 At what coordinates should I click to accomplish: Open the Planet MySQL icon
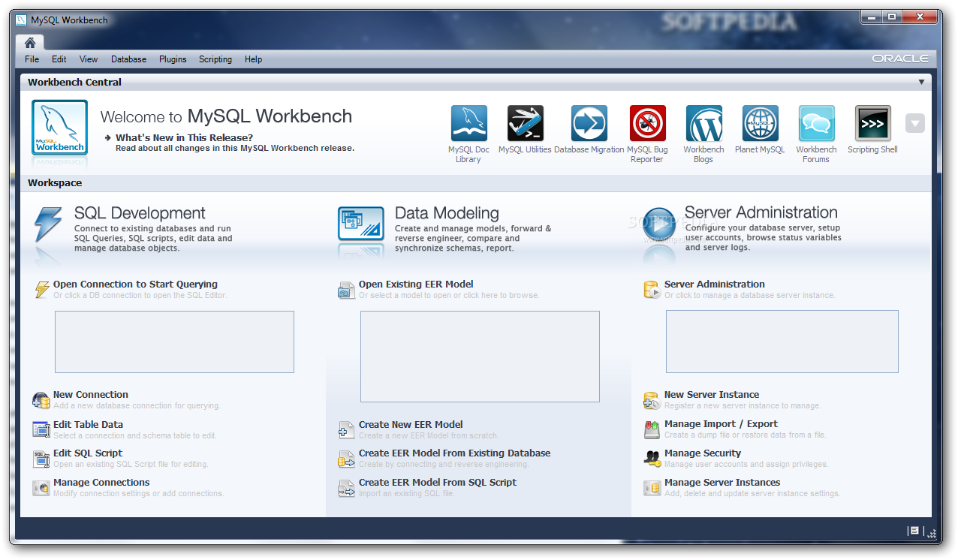pos(760,123)
